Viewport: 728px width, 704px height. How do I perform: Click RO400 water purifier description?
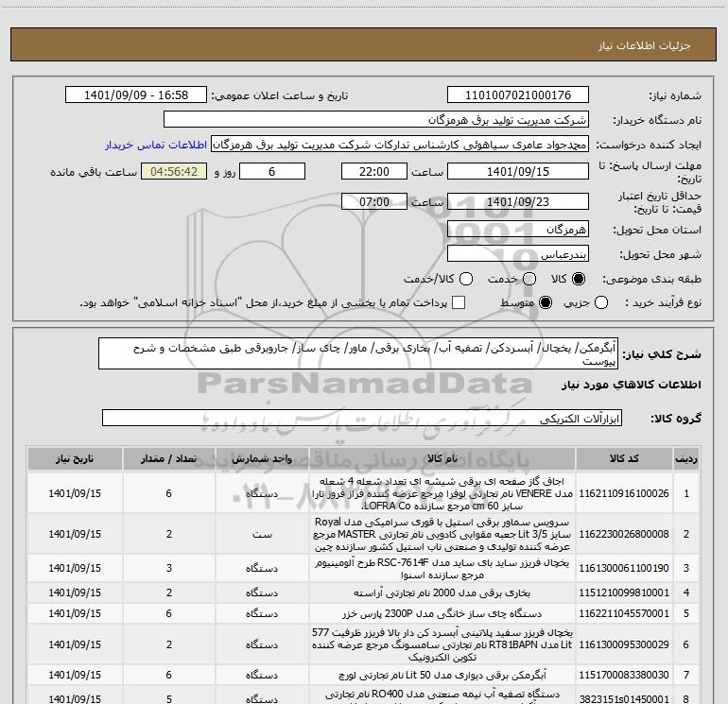[442, 697]
